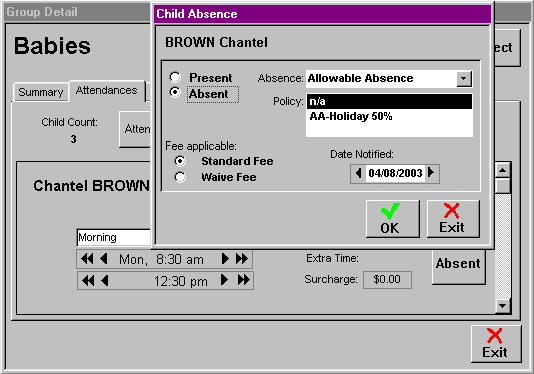Click the scrollbar down arrow in attendance list
This screenshot has height=374, width=534.
pos(503,306)
